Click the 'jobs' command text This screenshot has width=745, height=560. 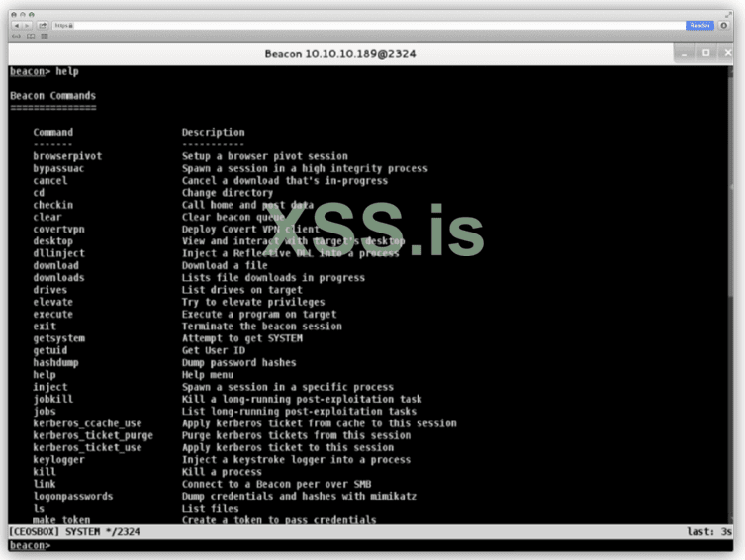point(45,412)
